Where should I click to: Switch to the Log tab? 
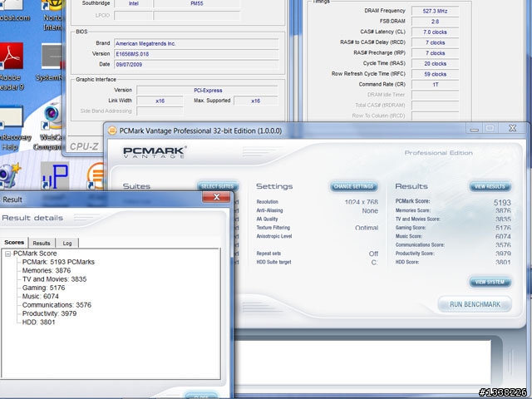point(67,243)
